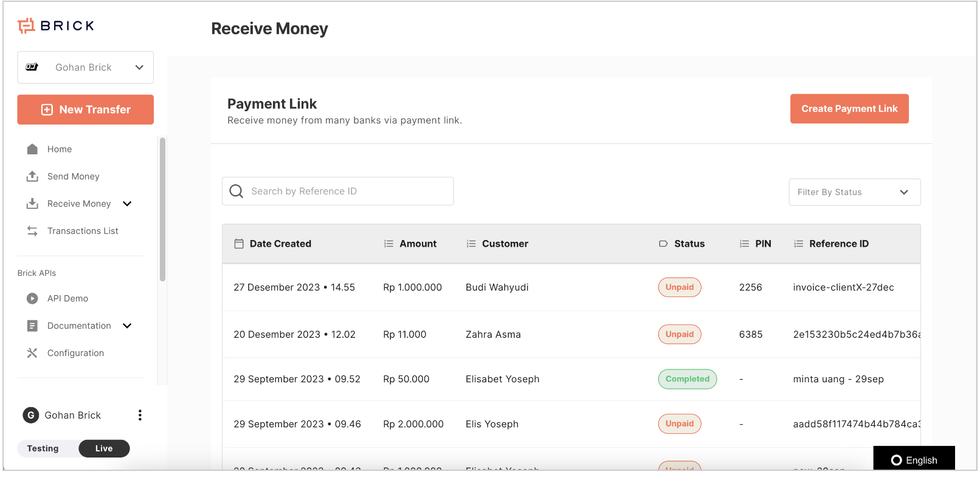980x480 pixels.
Task: Switch environment to Testing mode
Action: point(43,448)
